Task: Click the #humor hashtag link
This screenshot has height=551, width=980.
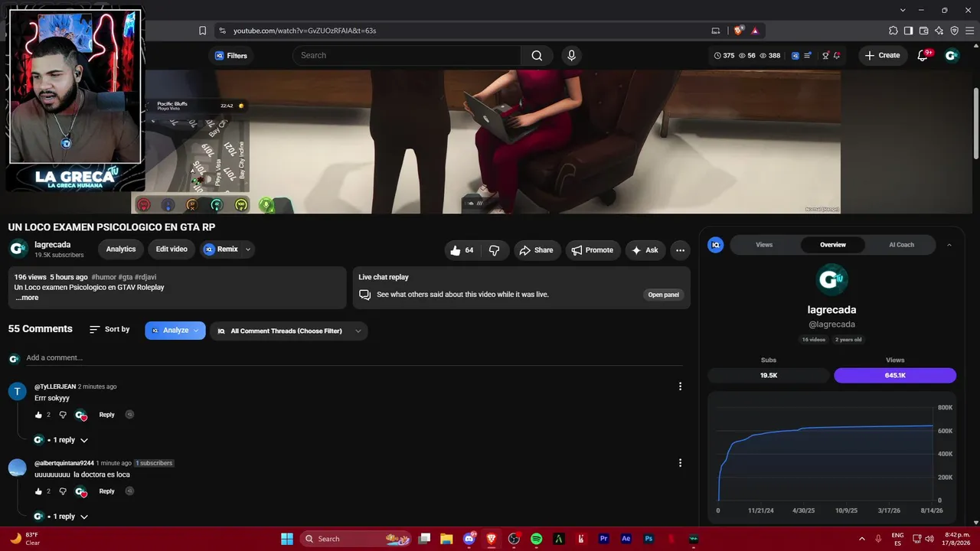Action: click(103, 277)
